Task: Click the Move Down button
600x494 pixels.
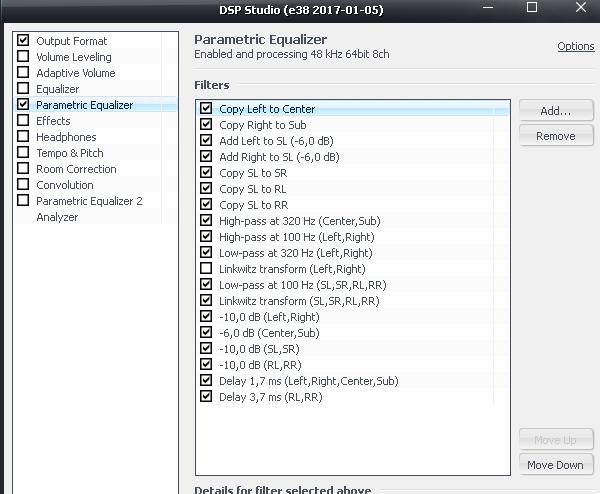Action: click(555, 465)
